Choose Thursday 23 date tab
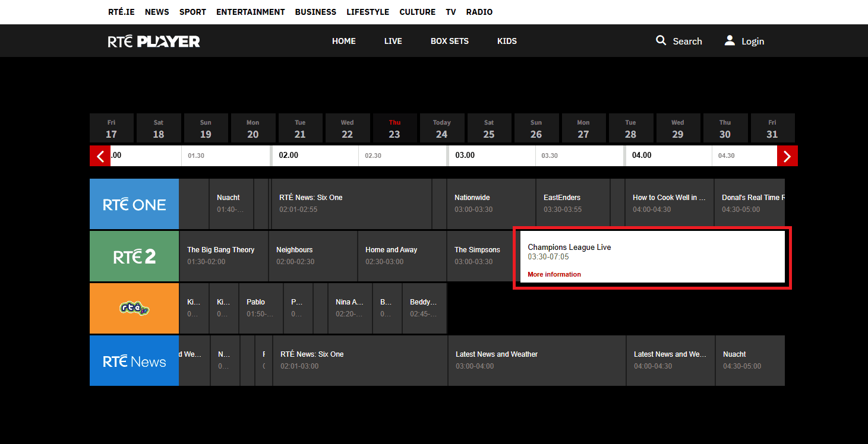This screenshot has width=868, height=444. (394, 128)
